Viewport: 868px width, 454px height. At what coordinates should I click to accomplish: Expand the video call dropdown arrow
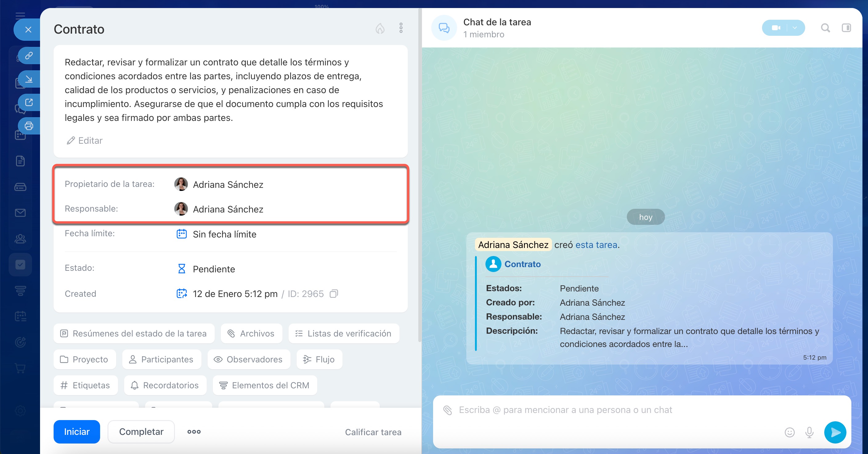[795, 28]
